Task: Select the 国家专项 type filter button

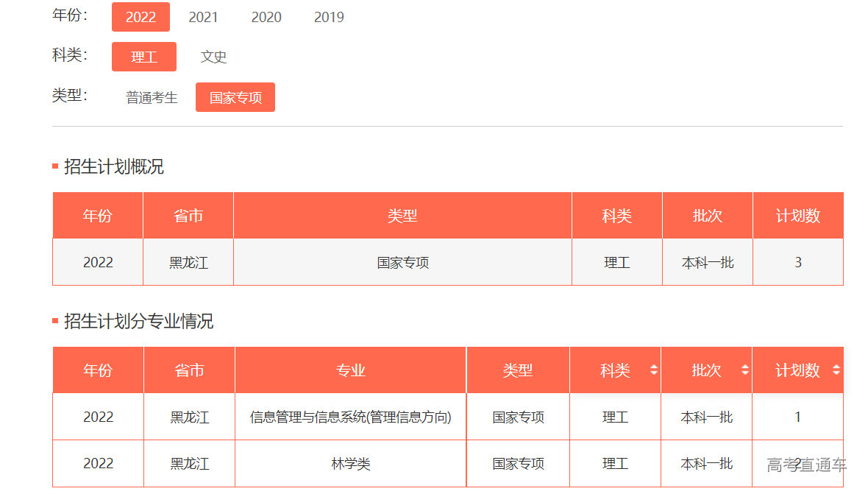Action: [235, 97]
